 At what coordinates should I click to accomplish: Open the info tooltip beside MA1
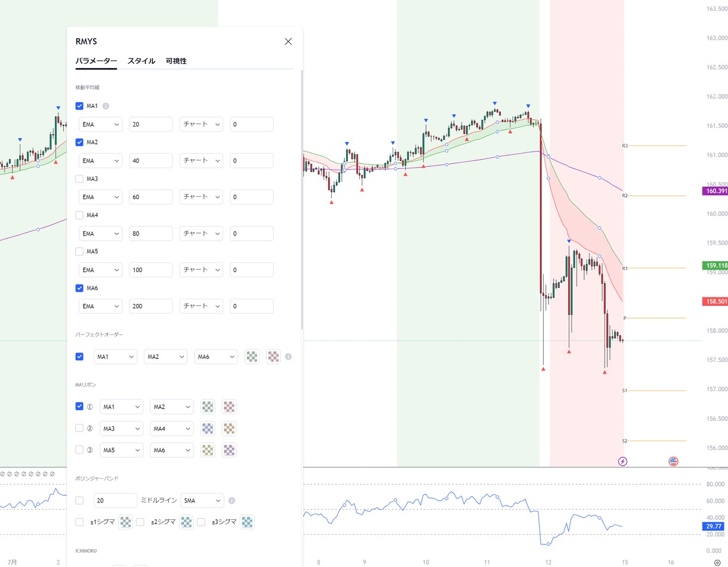pyautogui.click(x=105, y=106)
